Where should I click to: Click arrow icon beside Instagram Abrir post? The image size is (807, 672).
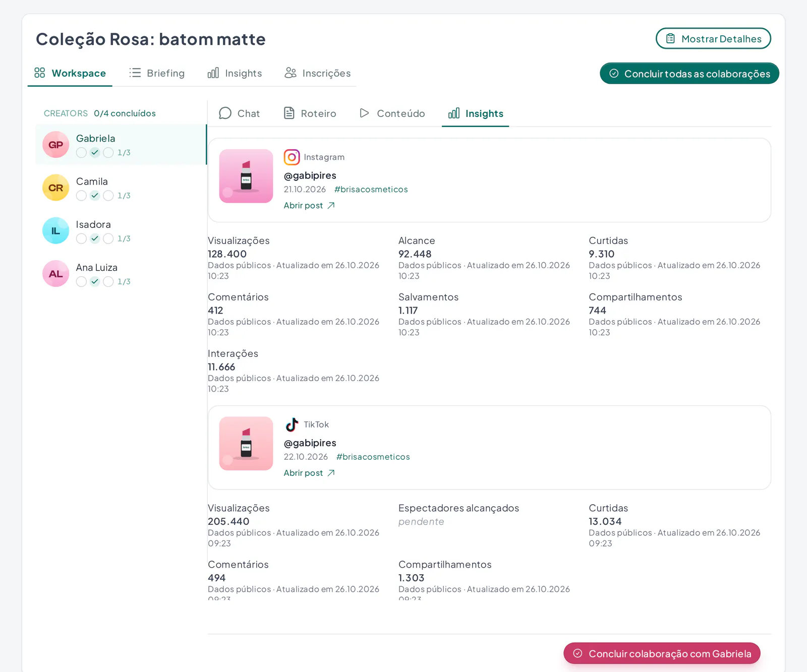click(x=331, y=206)
